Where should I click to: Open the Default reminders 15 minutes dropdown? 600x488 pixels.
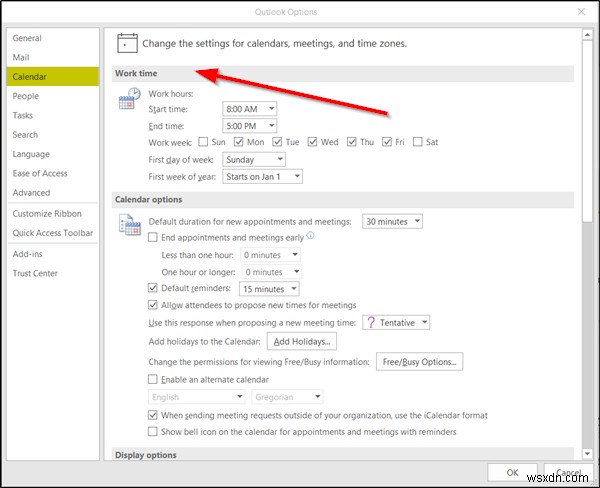coord(269,289)
